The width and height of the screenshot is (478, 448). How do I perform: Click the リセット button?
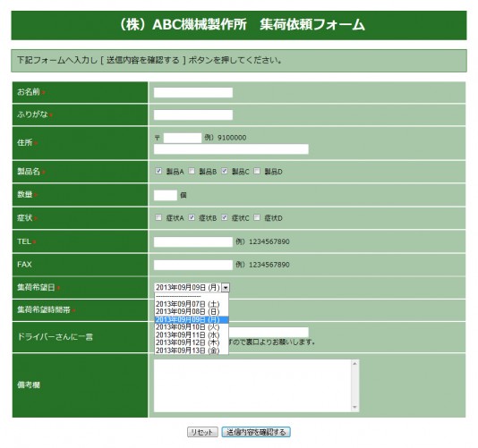(x=202, y=432)
